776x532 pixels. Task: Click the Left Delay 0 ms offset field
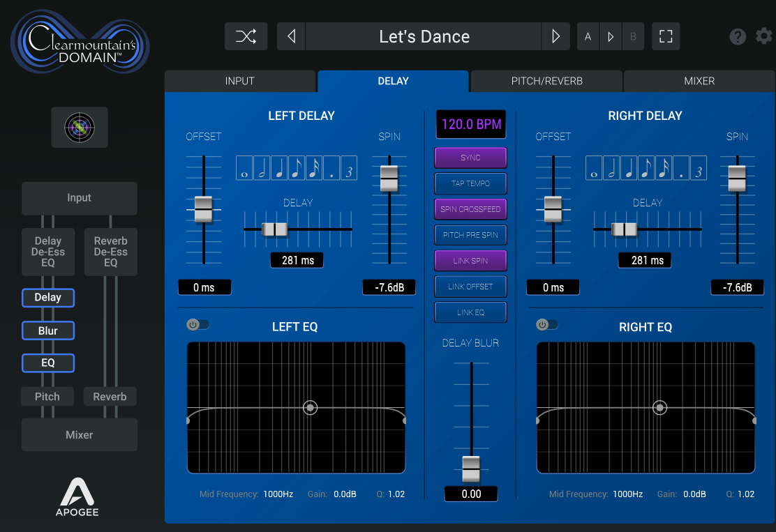pyautogui.click(x=204, y=287)
